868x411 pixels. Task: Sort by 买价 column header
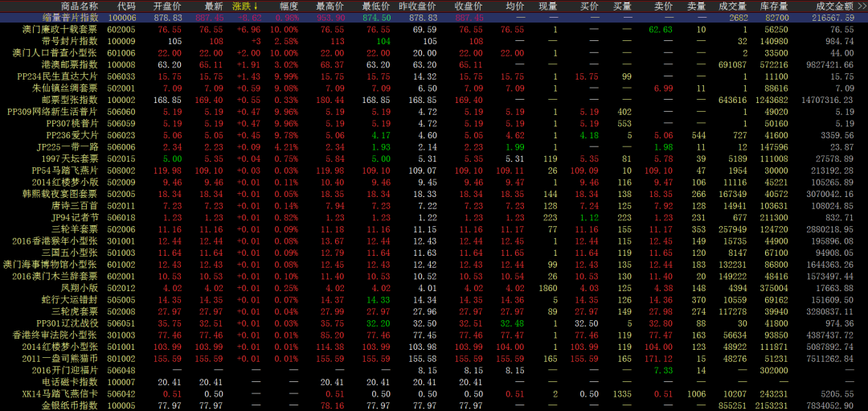click(589, 6)
